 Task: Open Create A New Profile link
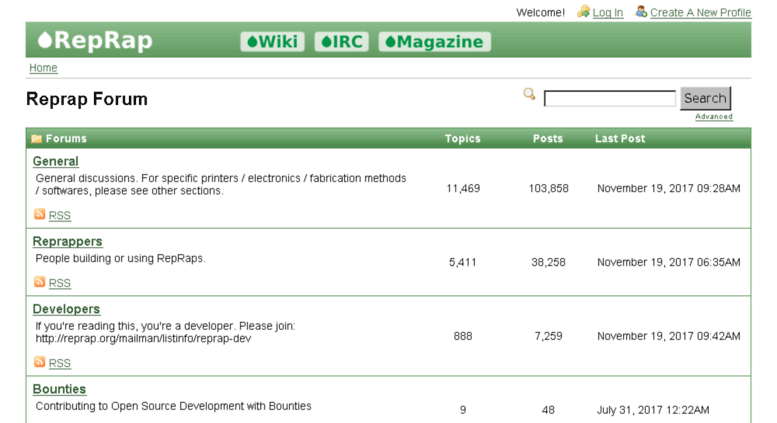700,13
